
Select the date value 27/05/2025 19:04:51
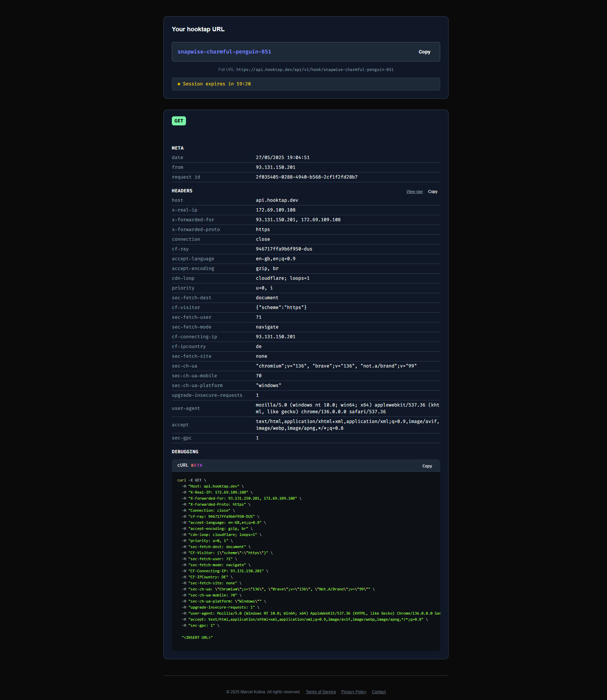(282, 158)
